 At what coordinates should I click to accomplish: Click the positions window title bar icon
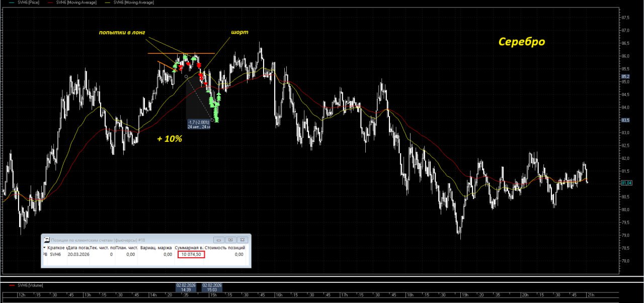click(47, 240)
